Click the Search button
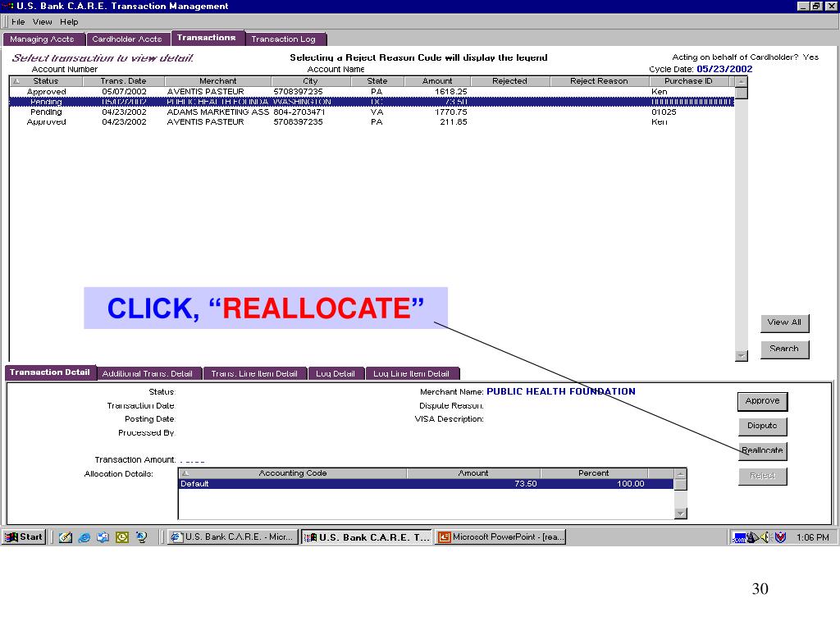This screenshot has height=630, width=840. click(784, 349)
